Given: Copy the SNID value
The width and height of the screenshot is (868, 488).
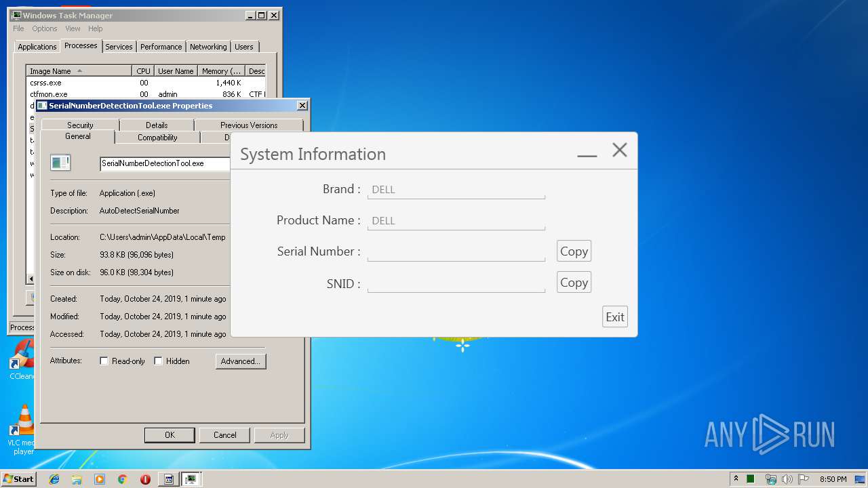Looking at the screenshot, I should click(x=574, y=282).
